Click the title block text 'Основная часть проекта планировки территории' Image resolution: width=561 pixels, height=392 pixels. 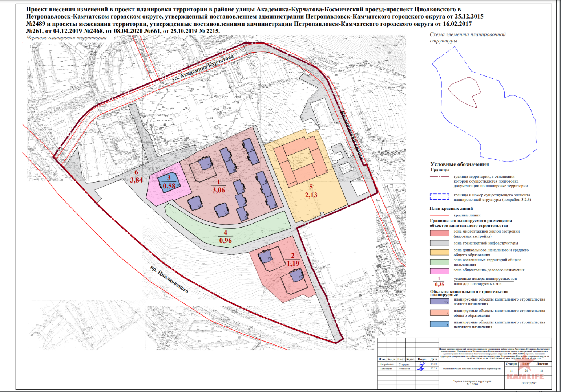tap(472, 369)
